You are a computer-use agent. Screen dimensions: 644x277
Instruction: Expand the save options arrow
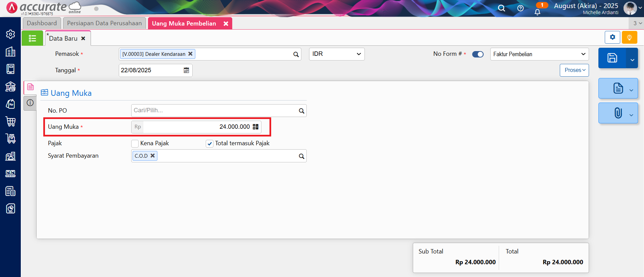pos(632,58)
